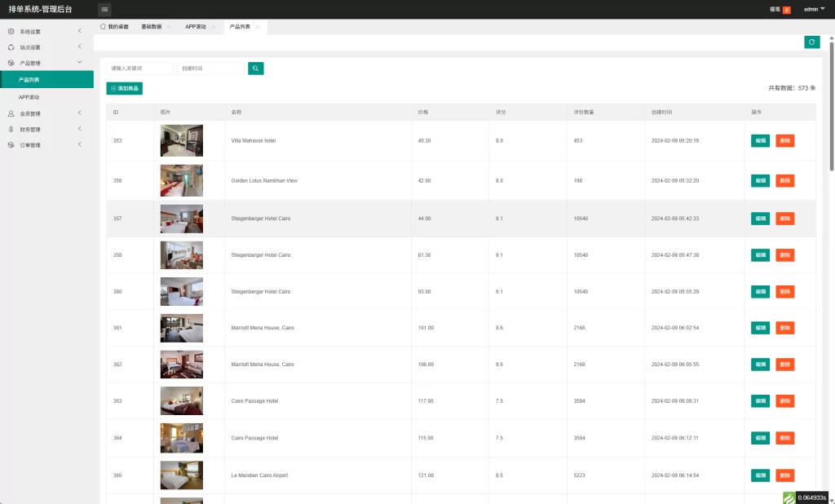The width and height of the screenshot is (835, 504).
Task: Click the 添加商品 add product button
Action: tap(124, 88)
